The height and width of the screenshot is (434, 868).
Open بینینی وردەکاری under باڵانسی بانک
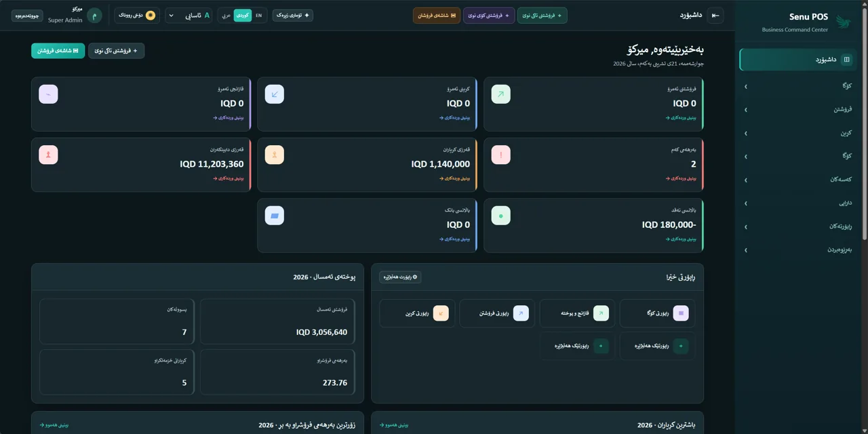(454, 239)
